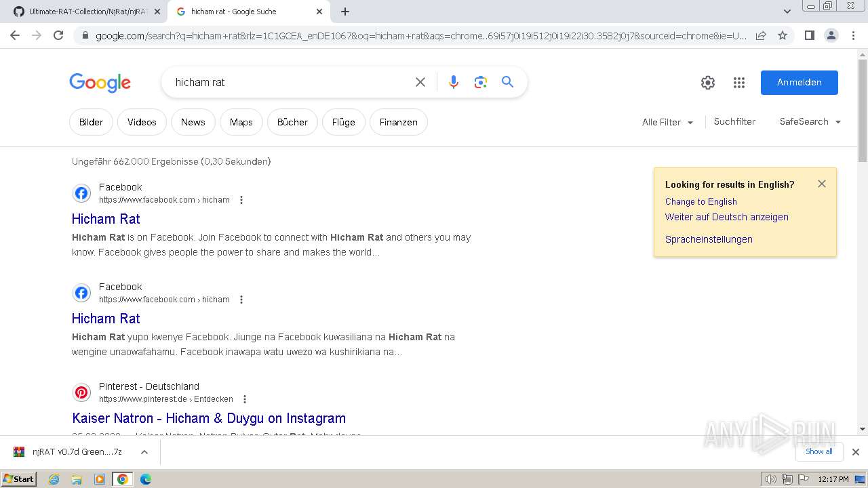Viewport: 868px width, 488px height.
Task: Bookmark this page with star icon
Action: click(783, 35)
